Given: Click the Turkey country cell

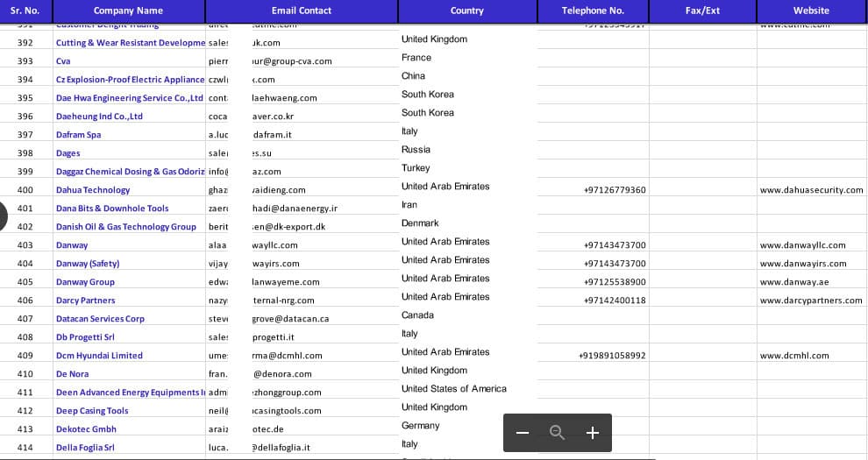Looking at the screenshot, I should pyautogui.click(x=416, y=168).
